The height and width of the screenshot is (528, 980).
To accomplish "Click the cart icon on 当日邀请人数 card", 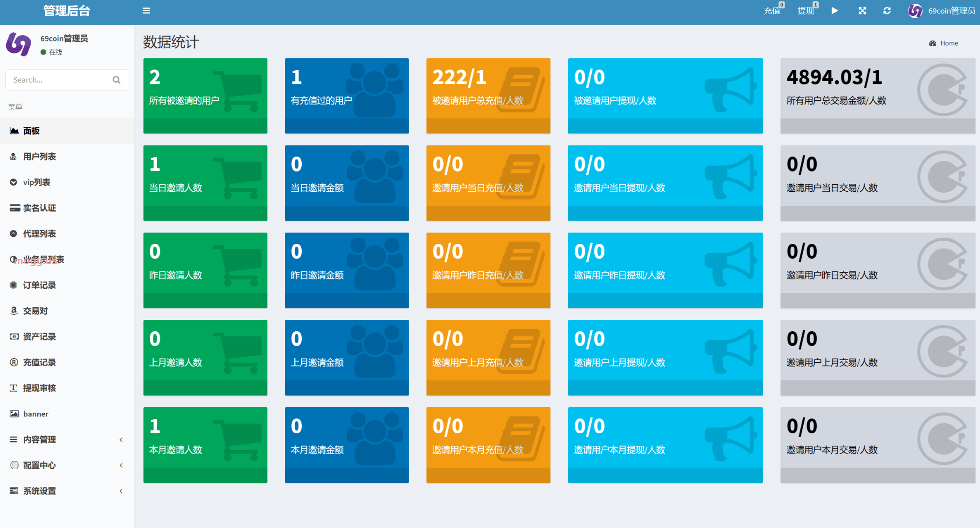I will pos(237,179).
